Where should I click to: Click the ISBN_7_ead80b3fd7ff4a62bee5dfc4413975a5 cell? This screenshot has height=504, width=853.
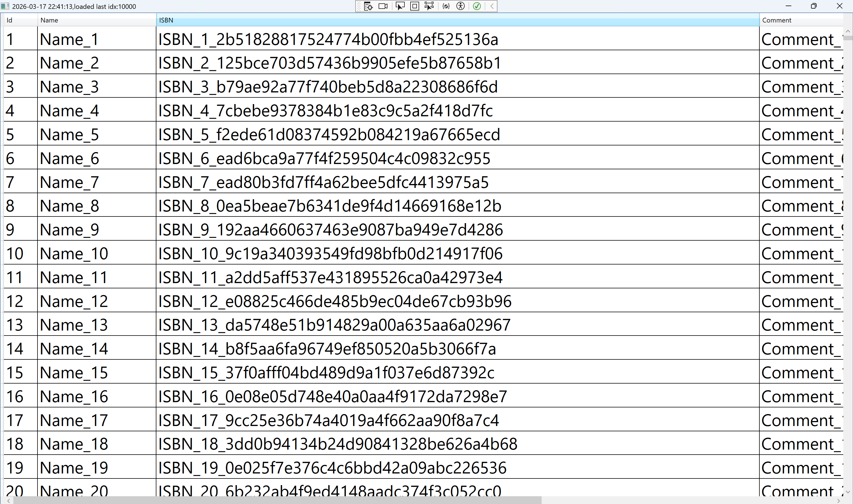coord(458,181)
